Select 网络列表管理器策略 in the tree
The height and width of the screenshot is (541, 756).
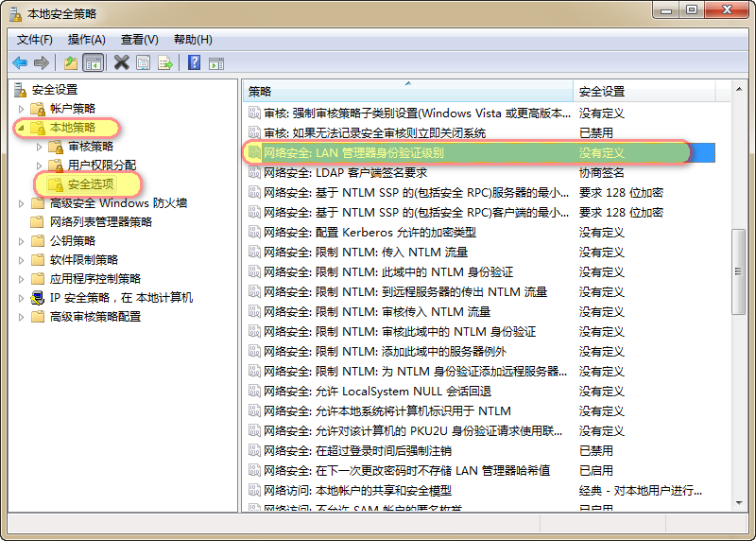pyautogui.click(x=100, y=222)
